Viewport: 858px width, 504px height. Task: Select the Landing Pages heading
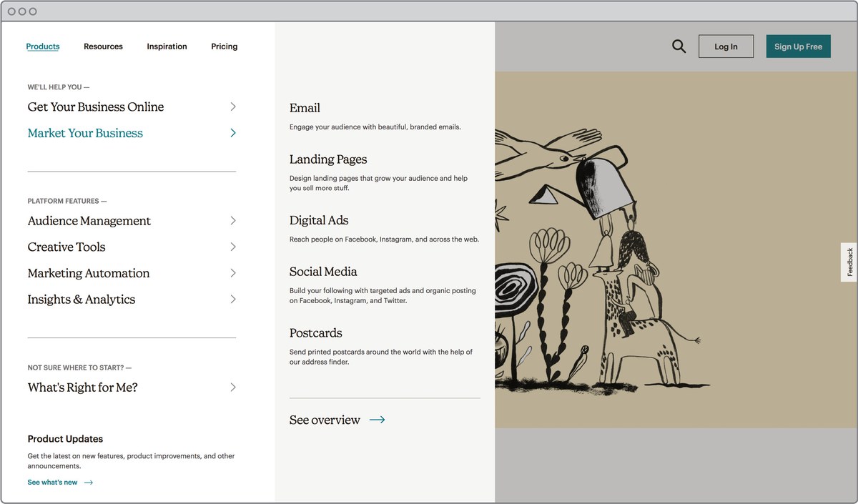tap(328, 159)
